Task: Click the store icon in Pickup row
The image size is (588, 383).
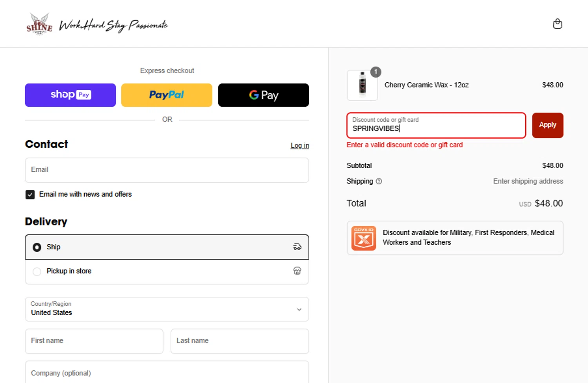Action: pyautogui.click(x=297, y=270)
